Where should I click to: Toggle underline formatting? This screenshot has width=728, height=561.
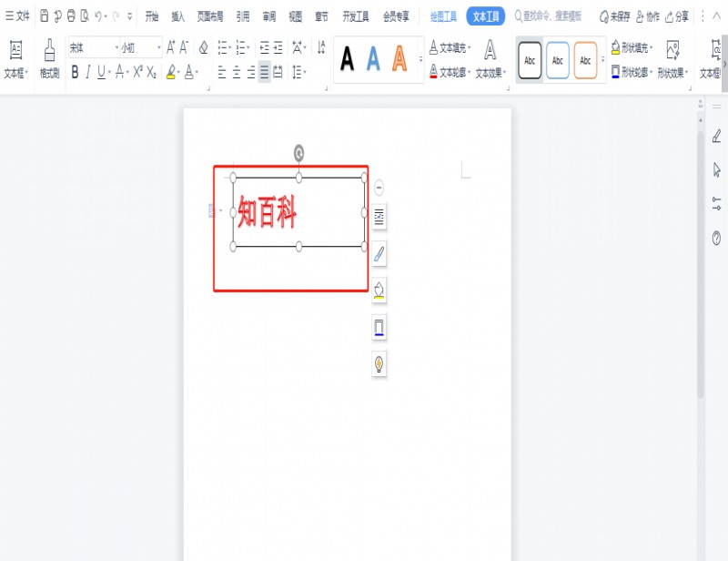(101, 72)
